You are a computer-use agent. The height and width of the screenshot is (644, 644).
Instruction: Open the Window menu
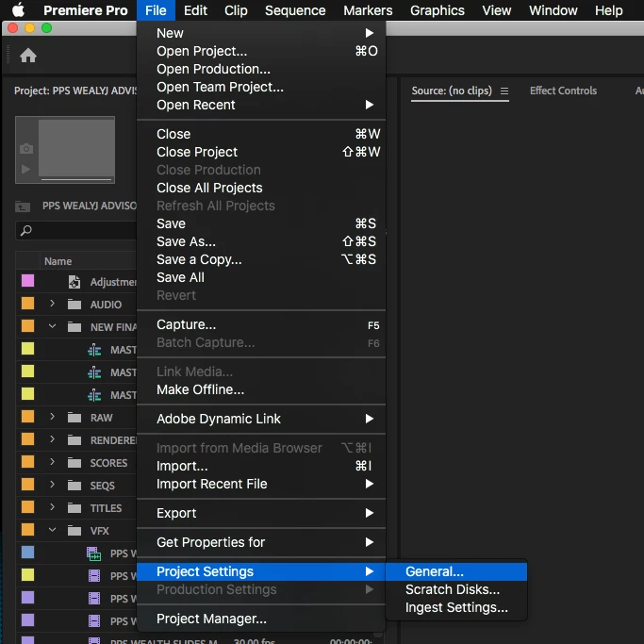coord(553,10)
